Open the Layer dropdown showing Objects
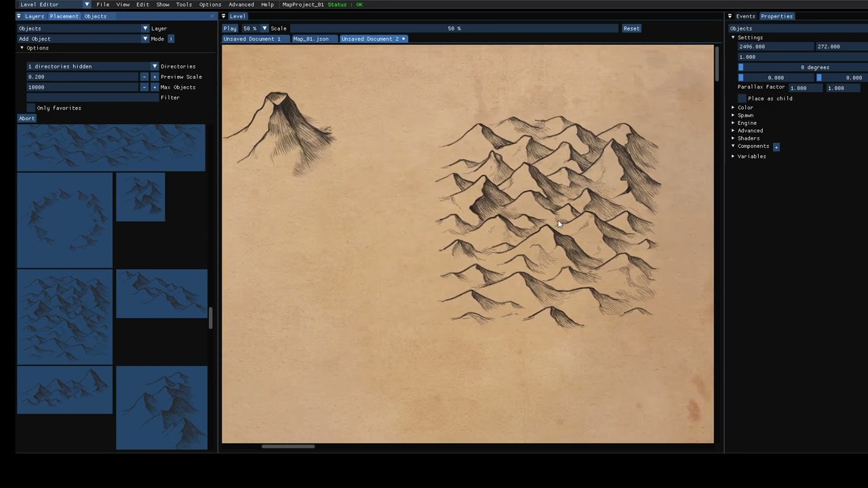Screen dimensions: 868x488 click(83, 28)
